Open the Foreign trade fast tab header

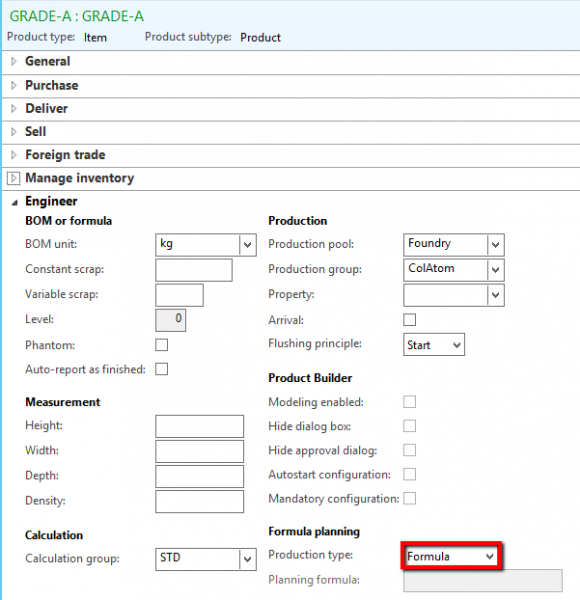pyautogui.click(x=291, y=155)
